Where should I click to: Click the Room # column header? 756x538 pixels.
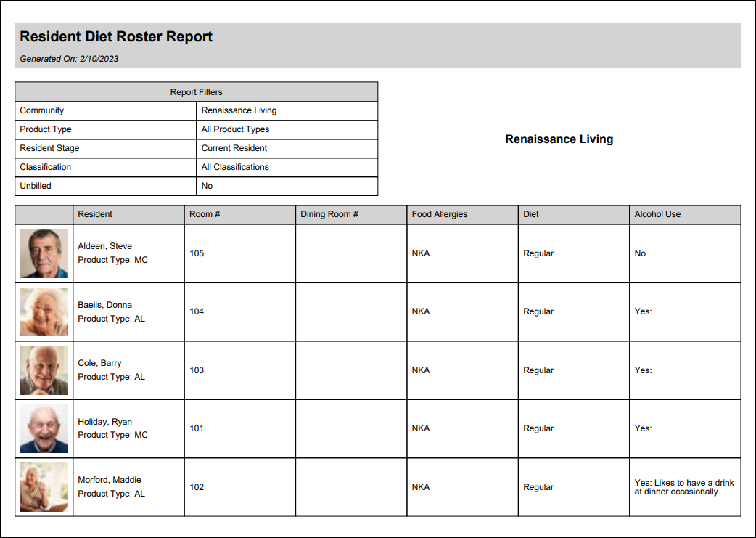204,214
